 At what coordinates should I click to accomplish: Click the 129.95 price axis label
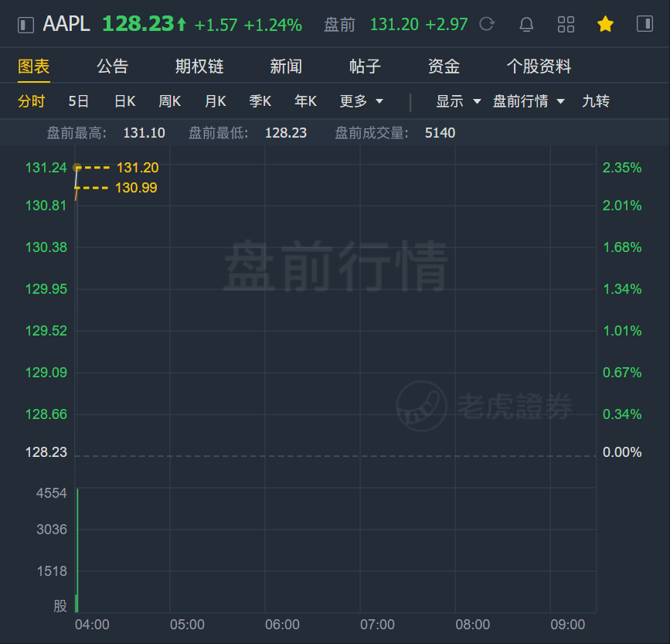click(x=46, y=289)
